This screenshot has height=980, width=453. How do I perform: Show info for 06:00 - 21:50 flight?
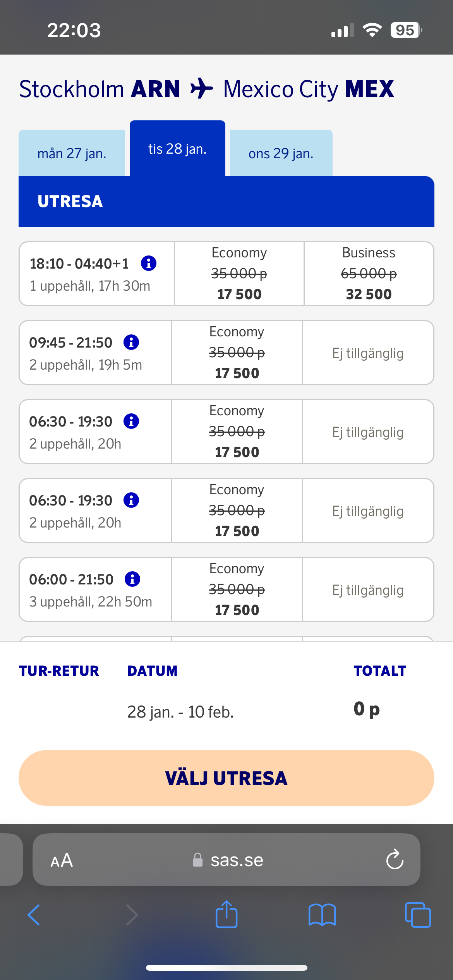tap(132, 579)
